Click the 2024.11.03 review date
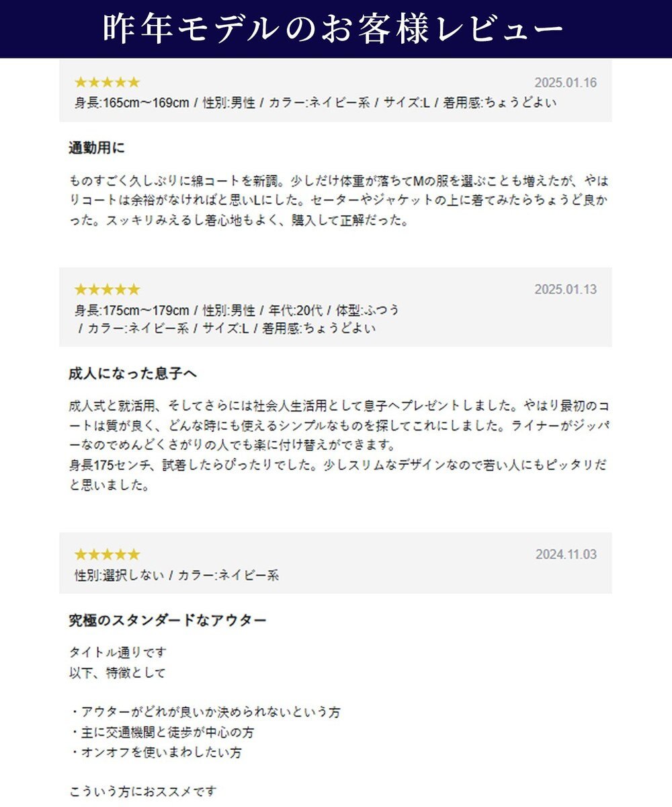The height and width of the screenshot is (807, 672). pyautogui.click(x=565, y=555)
